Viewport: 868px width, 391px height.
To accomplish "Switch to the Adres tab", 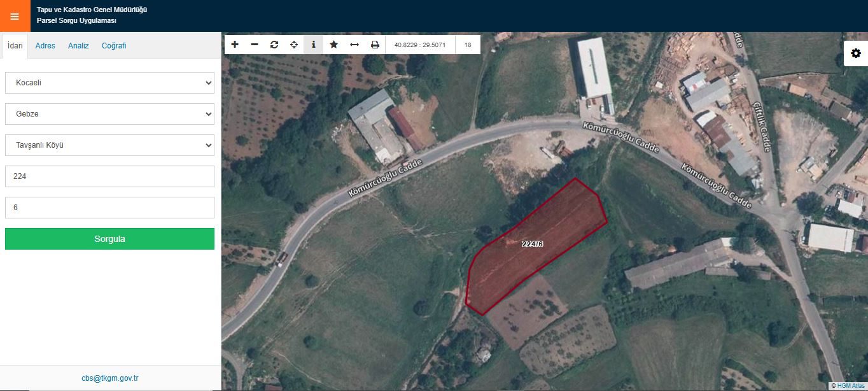I will (45, 46).
